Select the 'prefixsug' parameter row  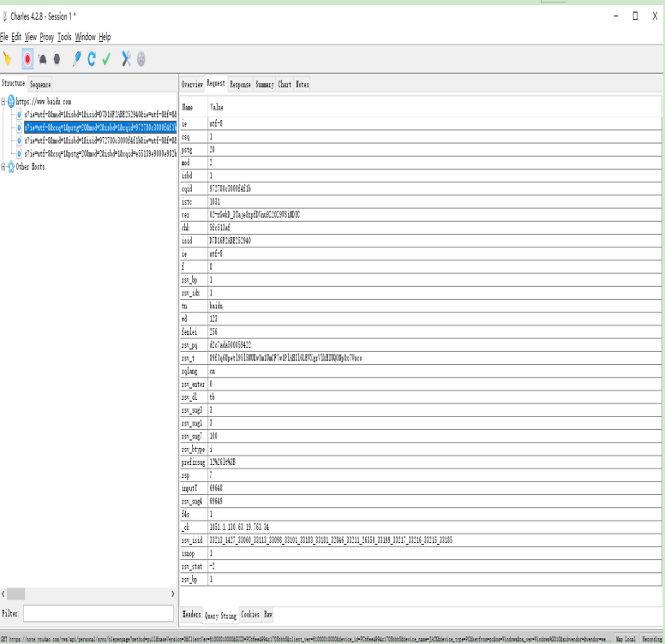(x=421, y=462)
